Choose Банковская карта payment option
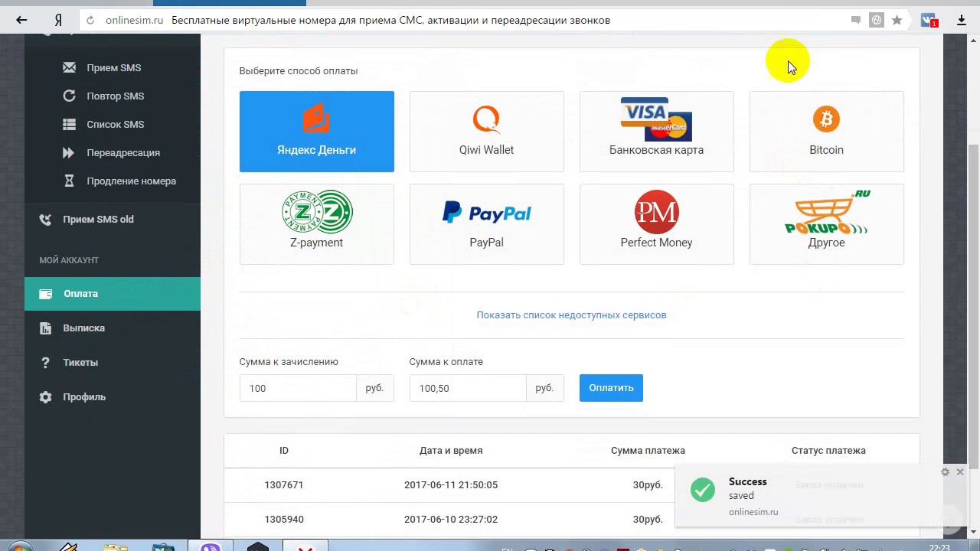 (x=657, y=132)
